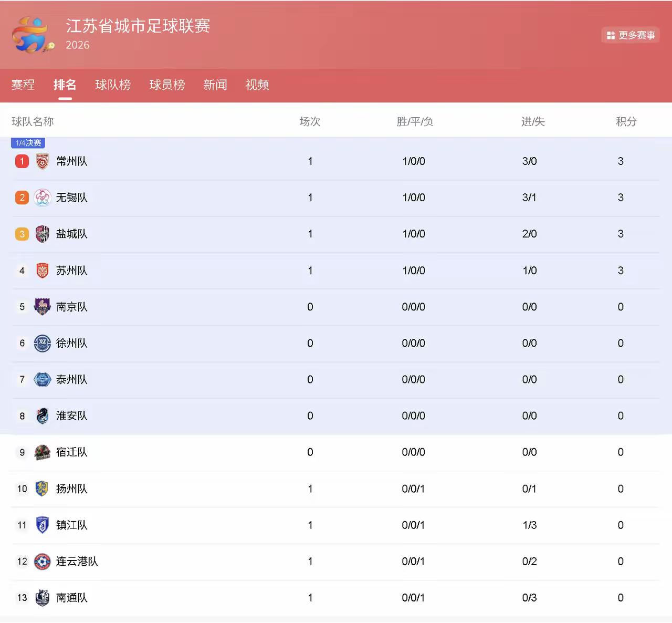Viewport: 672px width, 623px height.
Task: Click the 胜/平/负 column header
Action: 415,121
